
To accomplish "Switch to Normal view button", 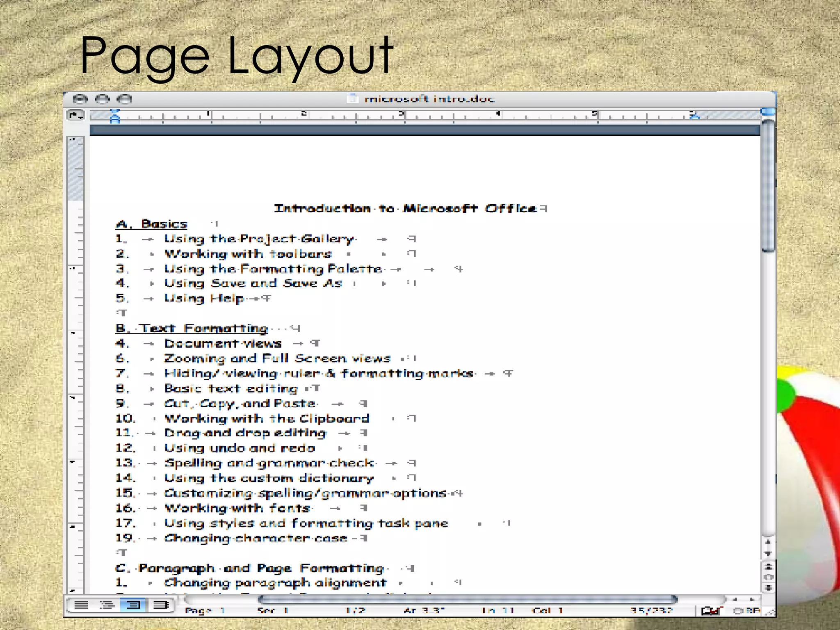I will pyautogui.click(x=81, y=605).
